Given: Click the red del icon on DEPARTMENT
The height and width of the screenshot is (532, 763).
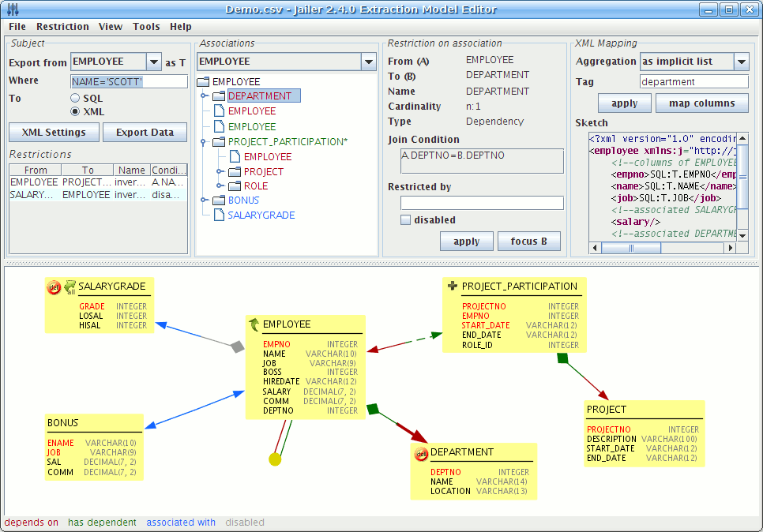Looking at the screenshot, I should click(421, 453).
